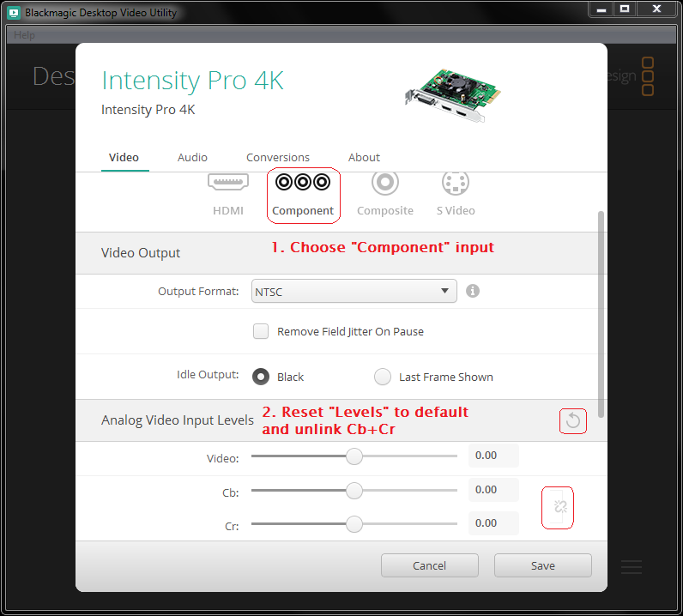Switch to the Conversions tab

click(x=278, y=157)
